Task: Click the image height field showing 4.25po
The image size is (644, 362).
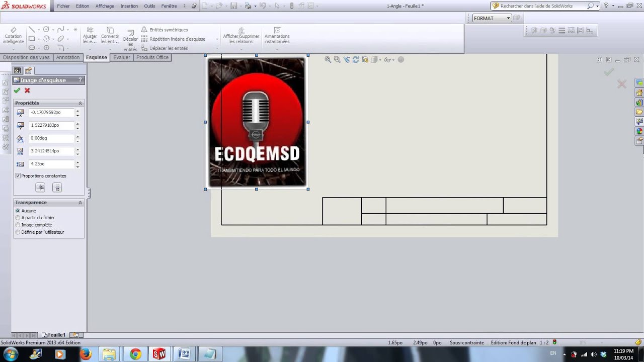Action: tap(51, 164)
